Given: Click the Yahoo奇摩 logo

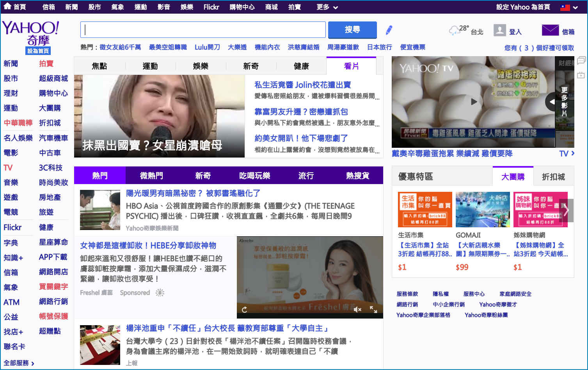Looking at the screenshot, I should coord(30,33).
